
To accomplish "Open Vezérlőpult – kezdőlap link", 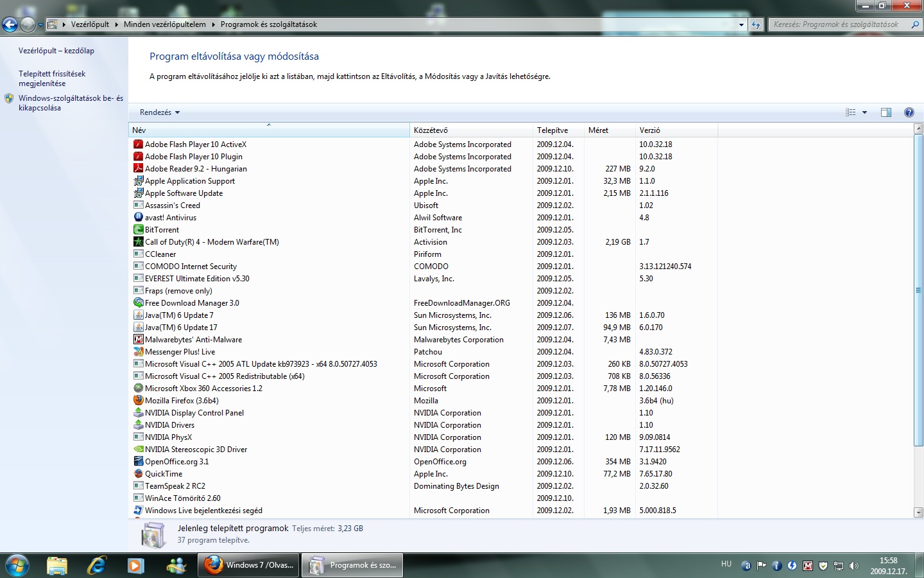I will point(56,51).
